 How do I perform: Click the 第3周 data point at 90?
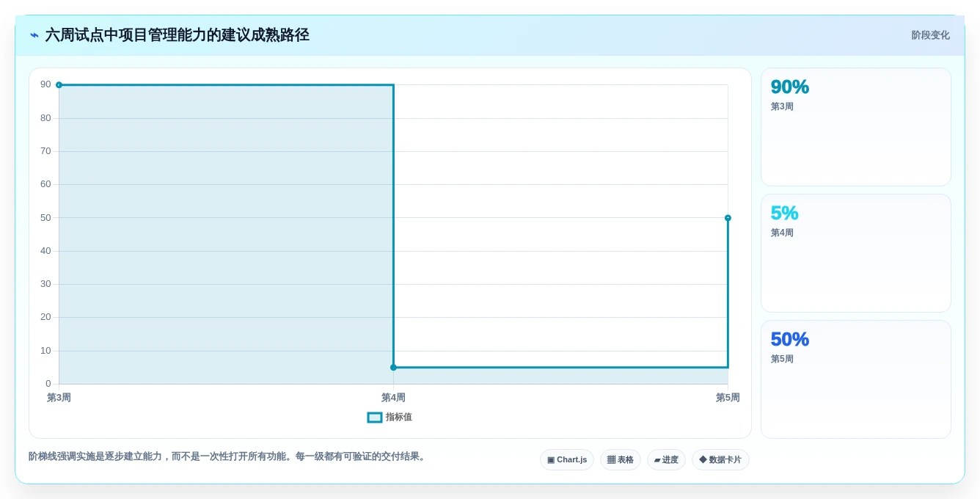59,85
